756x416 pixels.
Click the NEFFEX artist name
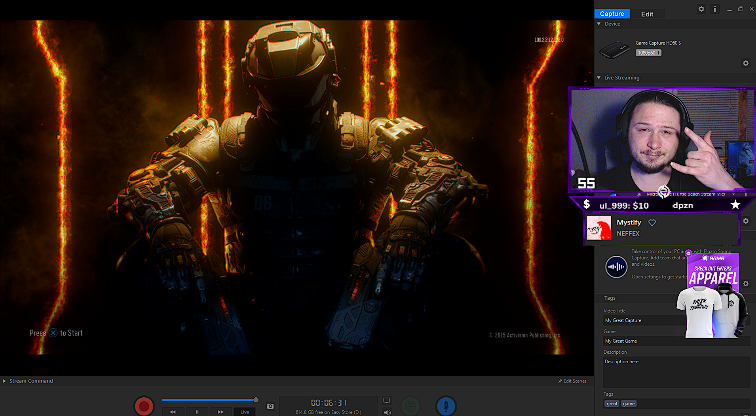point(628,233)
